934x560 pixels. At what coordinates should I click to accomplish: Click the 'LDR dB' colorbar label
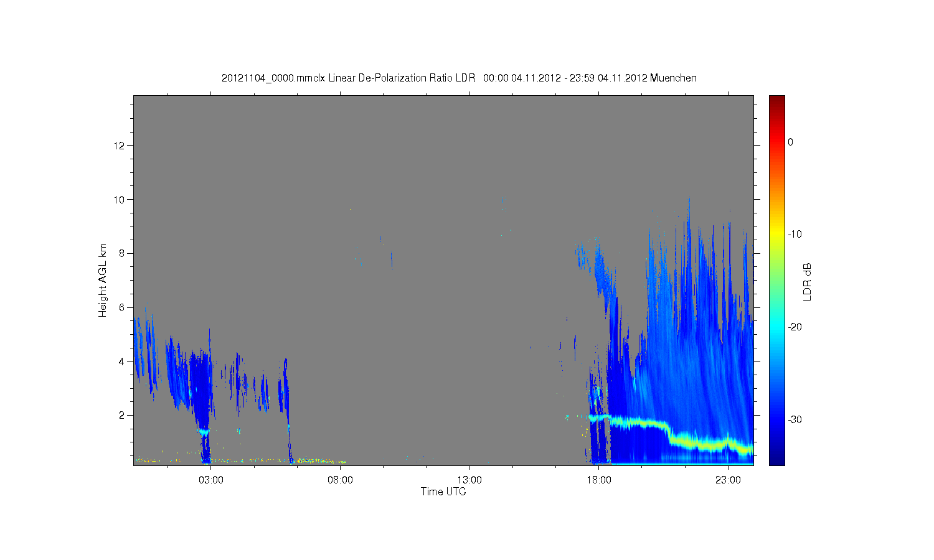807,282
